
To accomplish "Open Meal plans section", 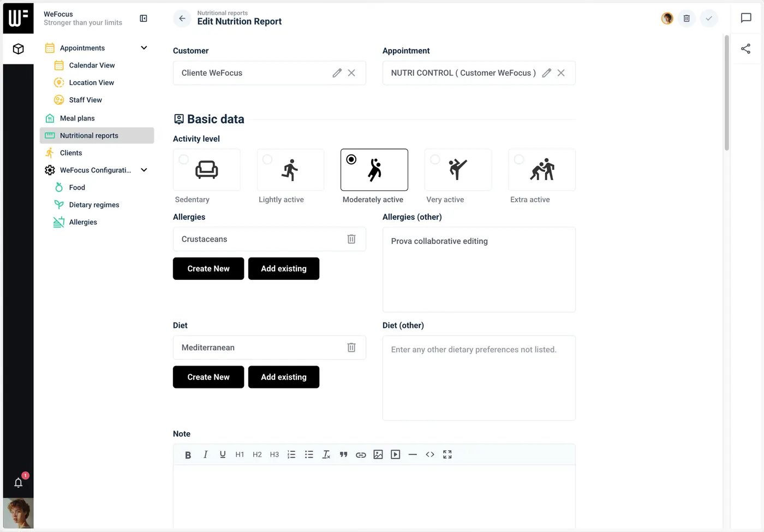I will pos(77,118).
